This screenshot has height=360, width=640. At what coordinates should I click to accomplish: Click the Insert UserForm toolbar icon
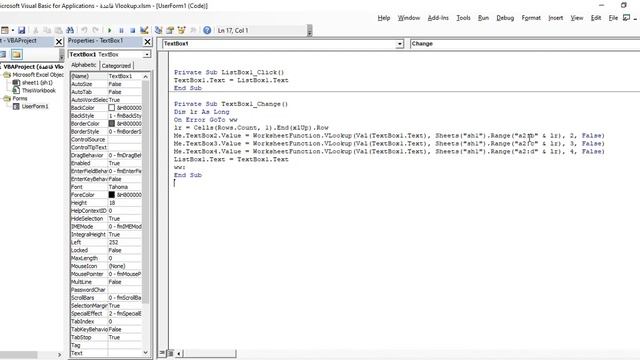[5, 30]
